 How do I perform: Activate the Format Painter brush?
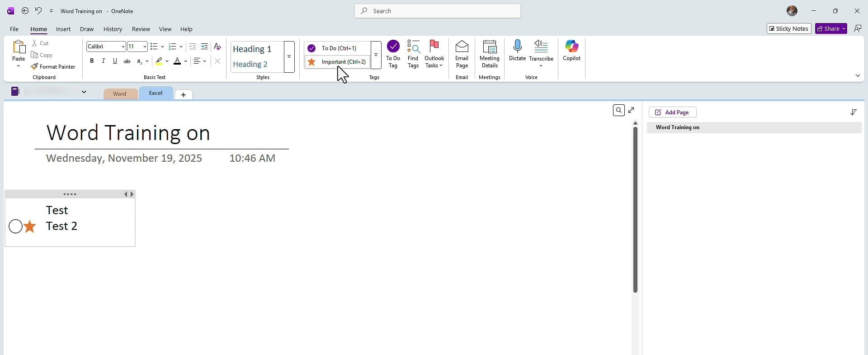pos(53,66)
